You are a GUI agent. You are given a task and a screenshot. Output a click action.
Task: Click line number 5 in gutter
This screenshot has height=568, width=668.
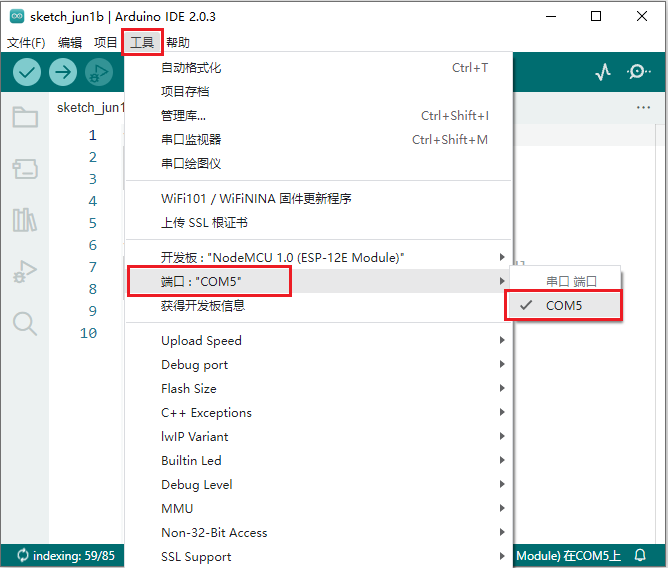[x=92, y=223]
